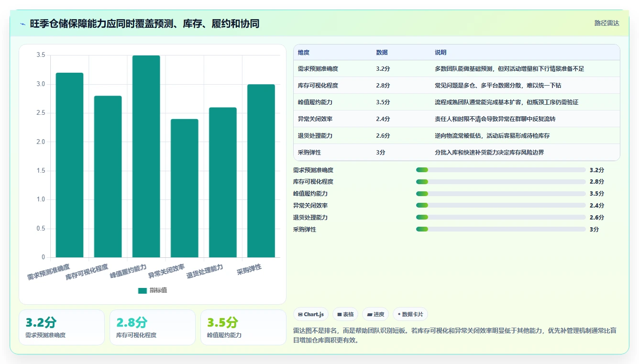Screen dimensions: 639x364
Task: Click the 需求预测准确度 progress bar
Action: coord(501,170)
